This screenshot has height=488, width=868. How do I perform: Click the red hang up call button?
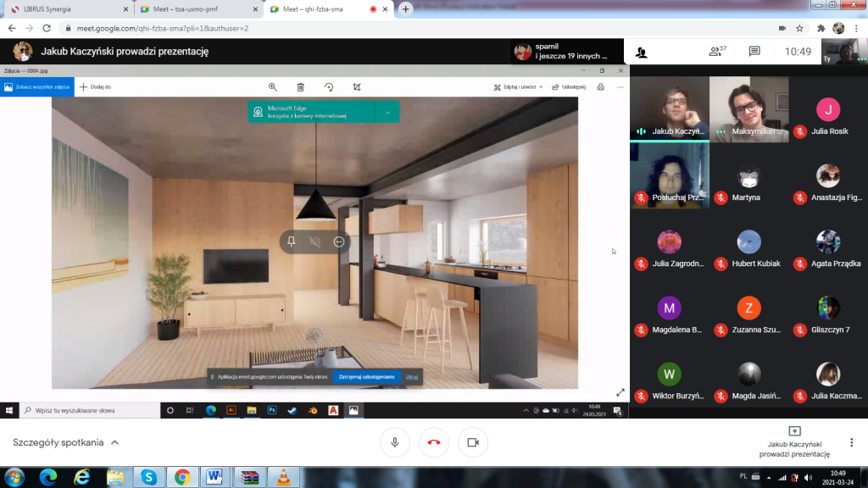tap(434, 442)
